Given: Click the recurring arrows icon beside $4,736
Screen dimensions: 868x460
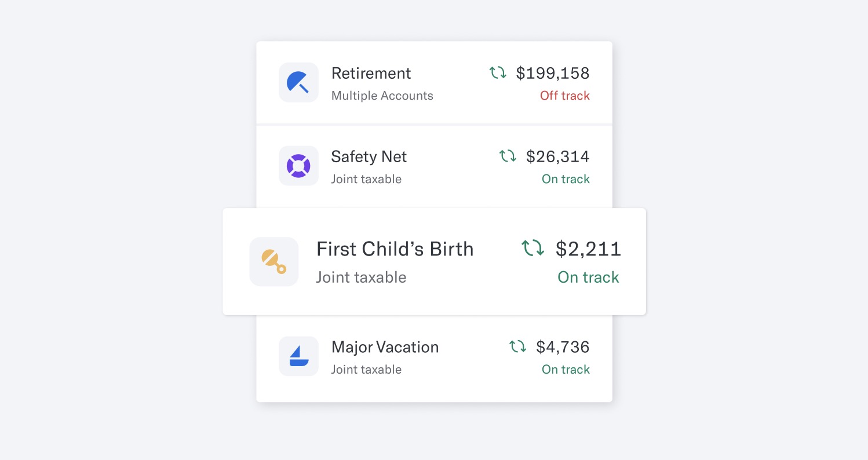Looking at the screenshot, I should [x=517, y=346].
